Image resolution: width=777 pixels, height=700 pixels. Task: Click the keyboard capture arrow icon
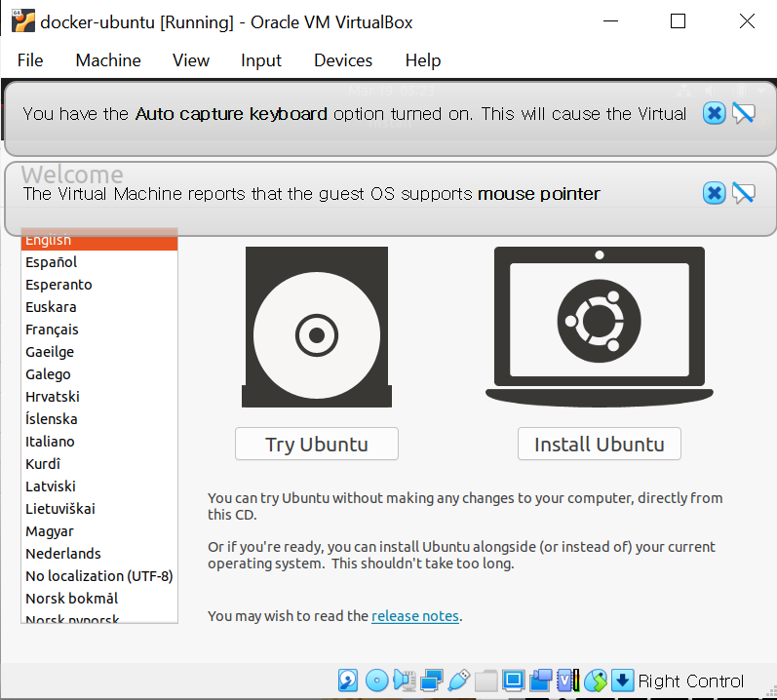pyautogui.click(x=622, y=681)
